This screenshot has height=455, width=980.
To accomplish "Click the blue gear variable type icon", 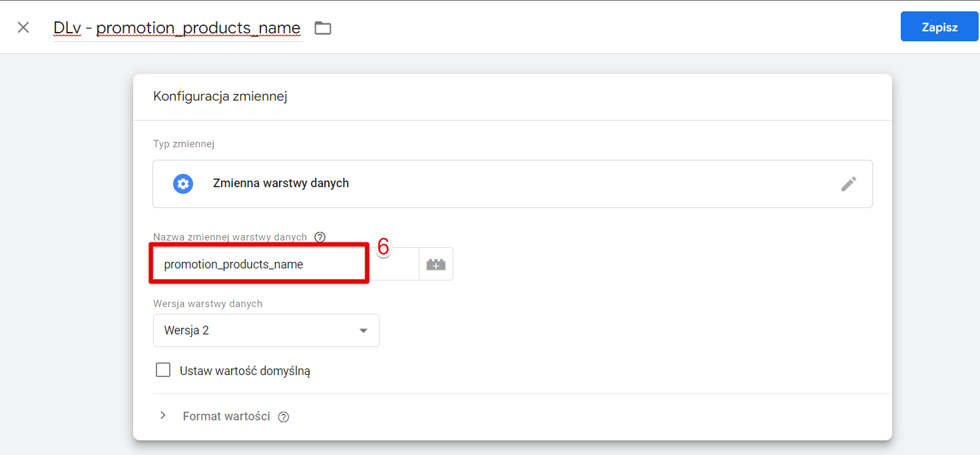I will (x=183, y=184).
